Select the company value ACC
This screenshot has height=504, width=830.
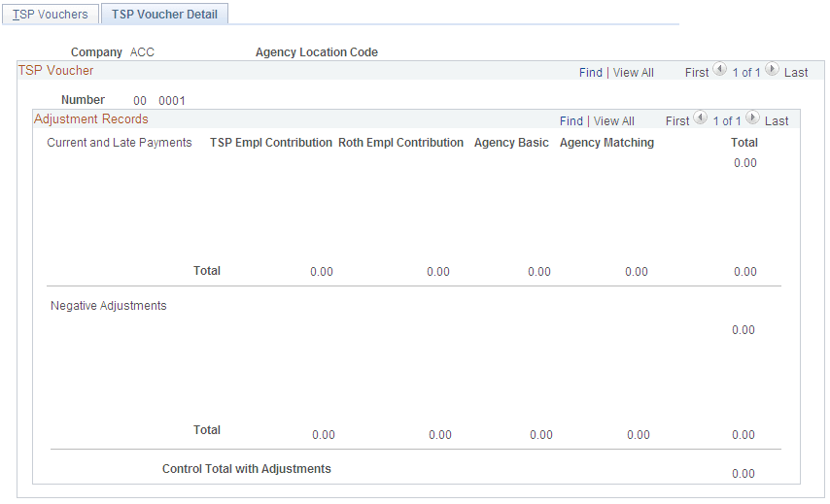[x=142, y=52]
